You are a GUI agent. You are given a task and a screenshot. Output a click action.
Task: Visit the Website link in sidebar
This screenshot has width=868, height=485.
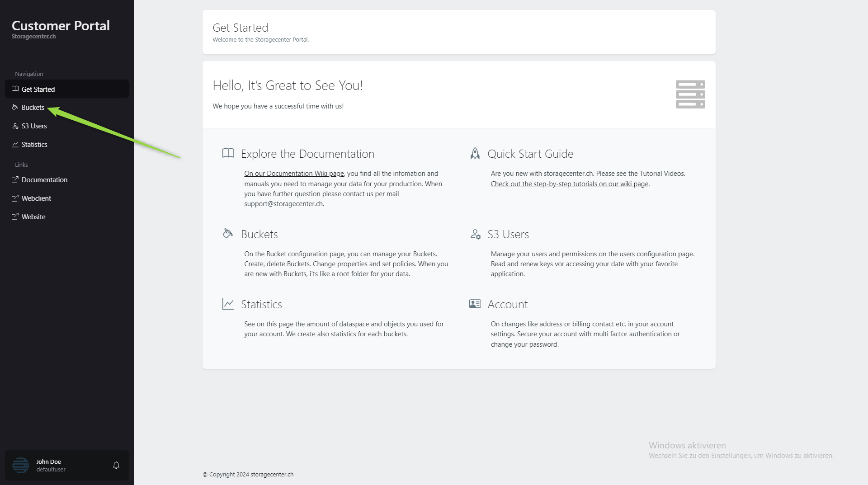click(x=33, y=217)
